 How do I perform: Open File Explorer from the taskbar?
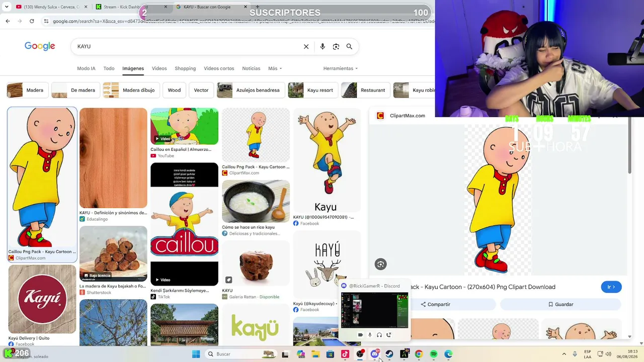click(315, 354)
